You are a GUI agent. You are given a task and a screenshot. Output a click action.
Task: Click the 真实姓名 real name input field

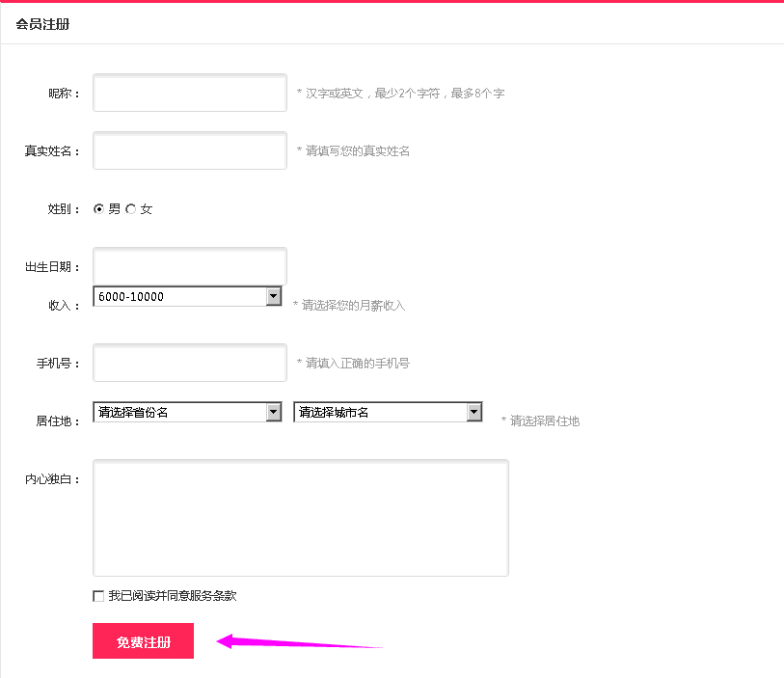[x=190, y=150]
